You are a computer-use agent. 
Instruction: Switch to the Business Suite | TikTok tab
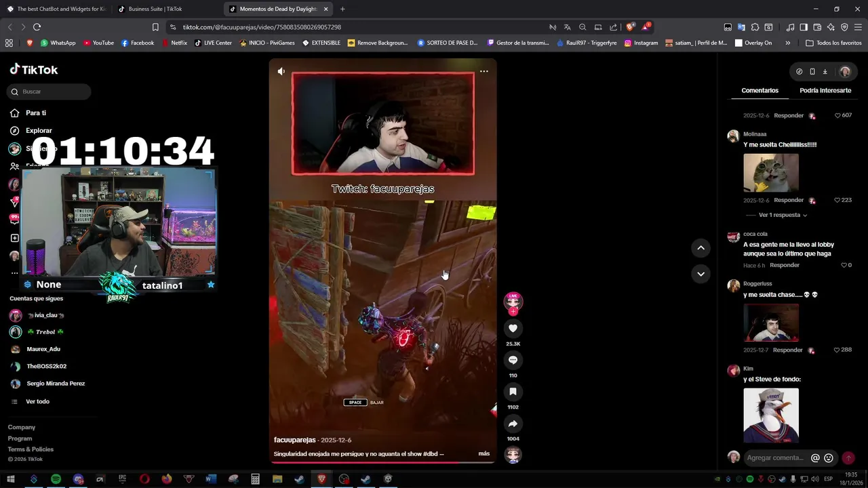[155, 9]
